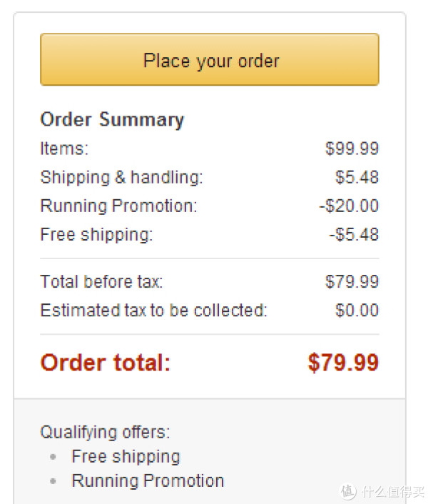This screenshot has width=428, height=504.
Task: Open Running Promotion qualifying offer item
Action: point(148,481)
